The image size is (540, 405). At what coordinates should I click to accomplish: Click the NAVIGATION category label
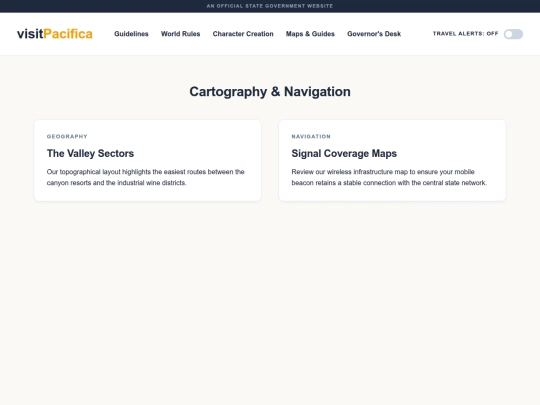pos(311,136)
